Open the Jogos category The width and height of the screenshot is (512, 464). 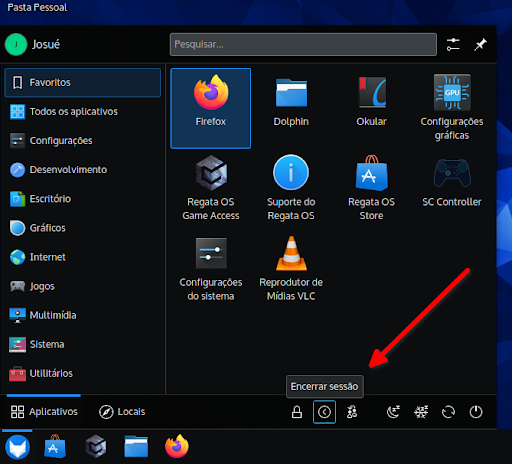83,286
